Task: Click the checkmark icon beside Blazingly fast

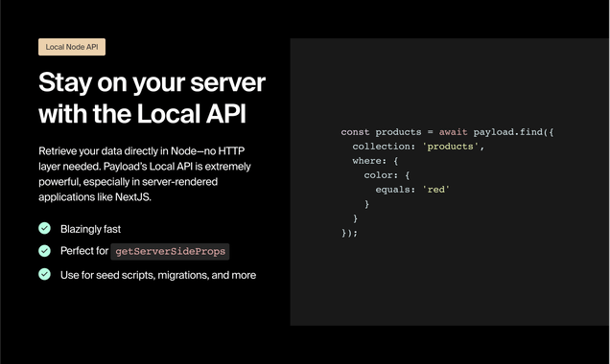Action: pyautogui.click(x=45, y=228)
